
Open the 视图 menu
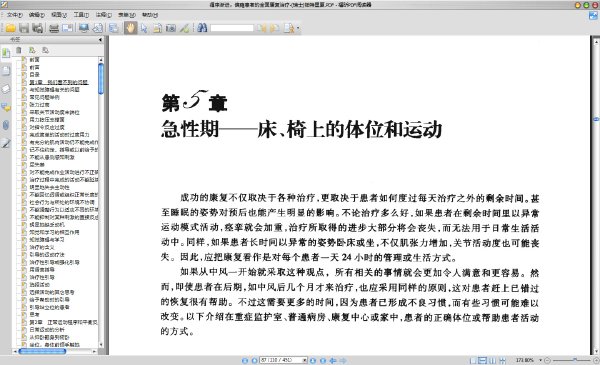click(x=59, y=15)
